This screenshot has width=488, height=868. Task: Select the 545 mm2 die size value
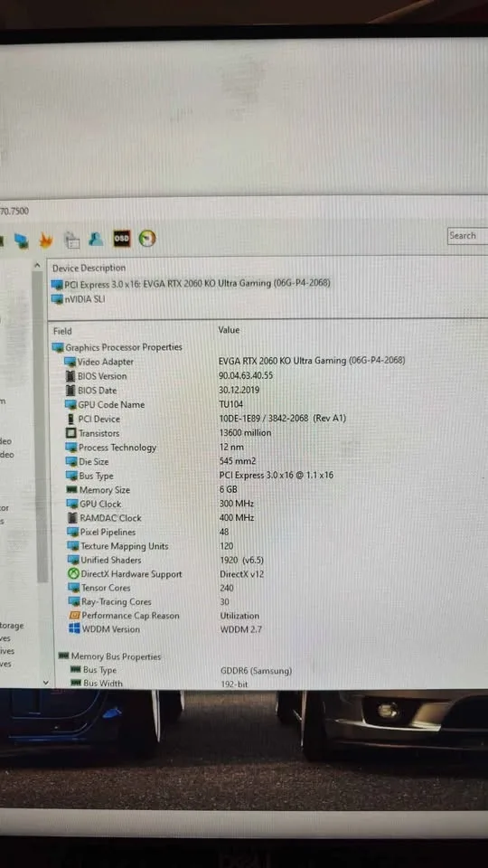(238, 461)
